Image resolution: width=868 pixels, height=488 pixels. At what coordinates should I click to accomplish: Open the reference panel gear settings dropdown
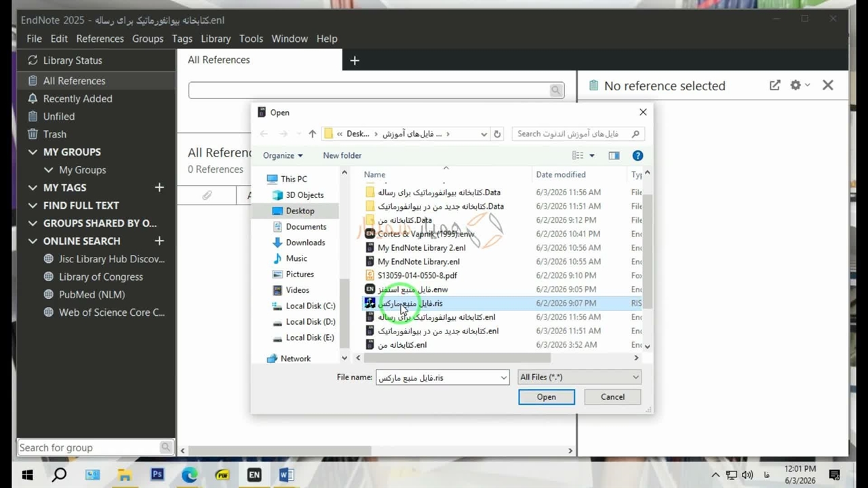[800, 85]
